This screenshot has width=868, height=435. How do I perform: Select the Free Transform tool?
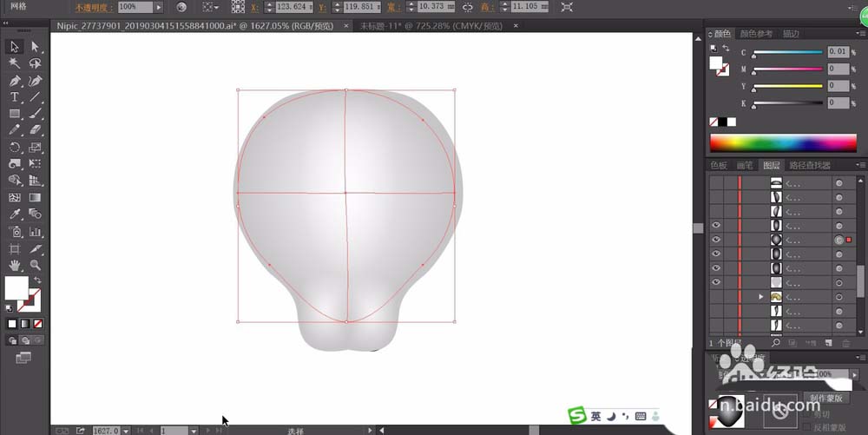tap(35, 164)
